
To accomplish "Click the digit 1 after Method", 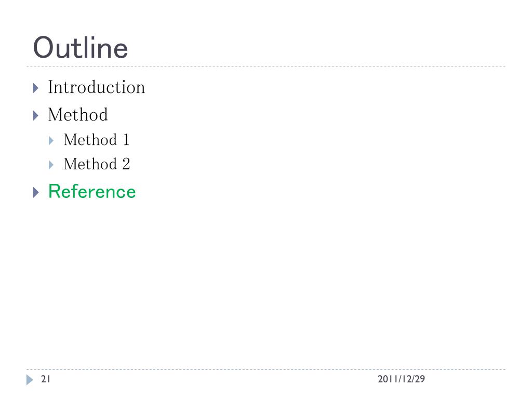I will (126, 140).
